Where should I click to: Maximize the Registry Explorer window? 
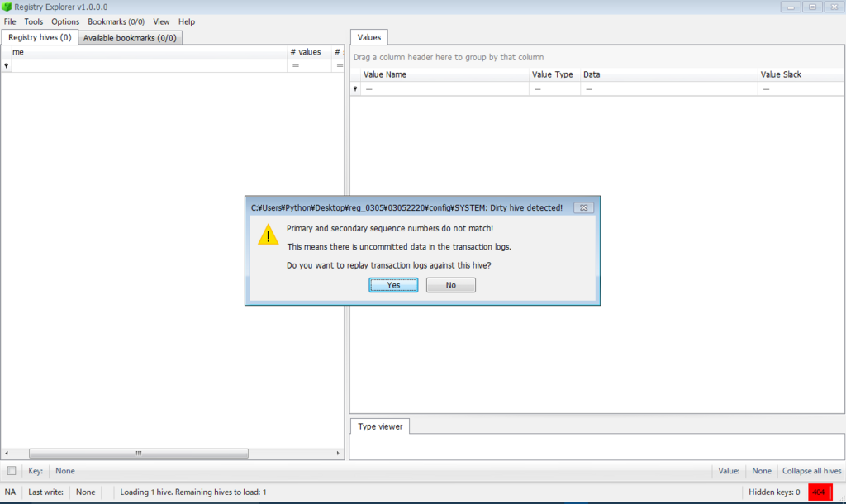(x=812, y=7)
